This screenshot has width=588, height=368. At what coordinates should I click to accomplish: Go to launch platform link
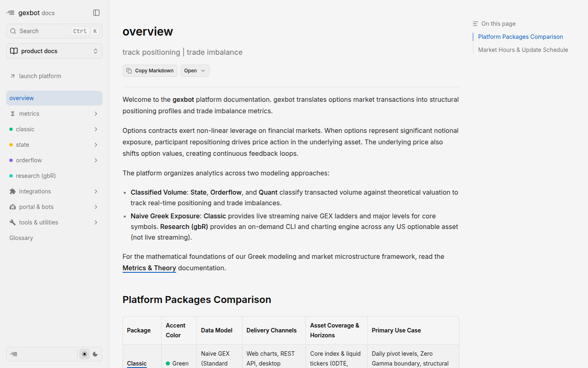coord(54,76)
